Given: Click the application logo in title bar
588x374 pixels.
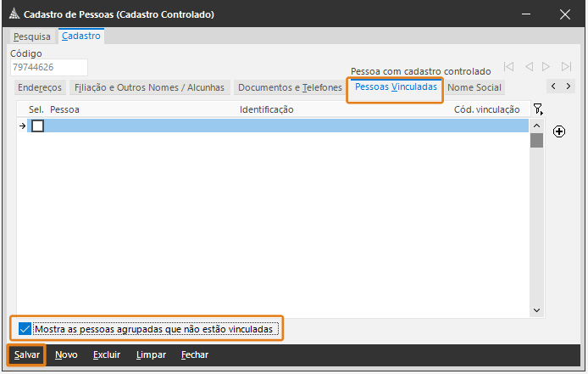Looking at the screenshot, I should 12,14.
